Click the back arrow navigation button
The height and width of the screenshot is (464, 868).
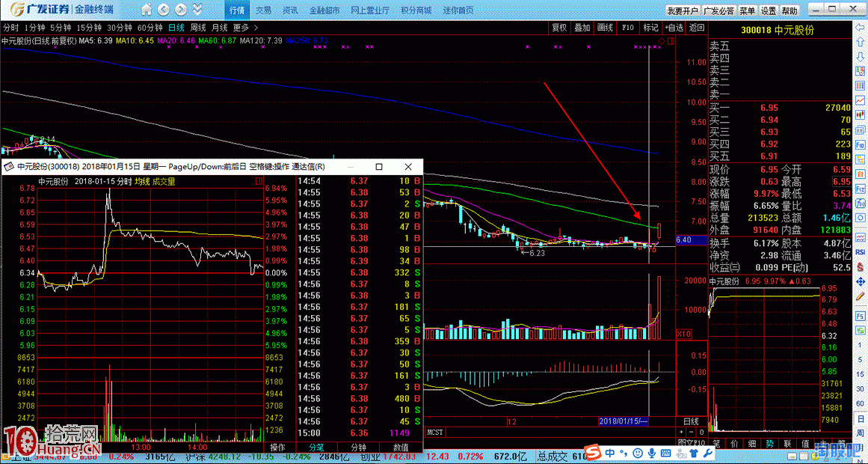(x=163, y=10)
